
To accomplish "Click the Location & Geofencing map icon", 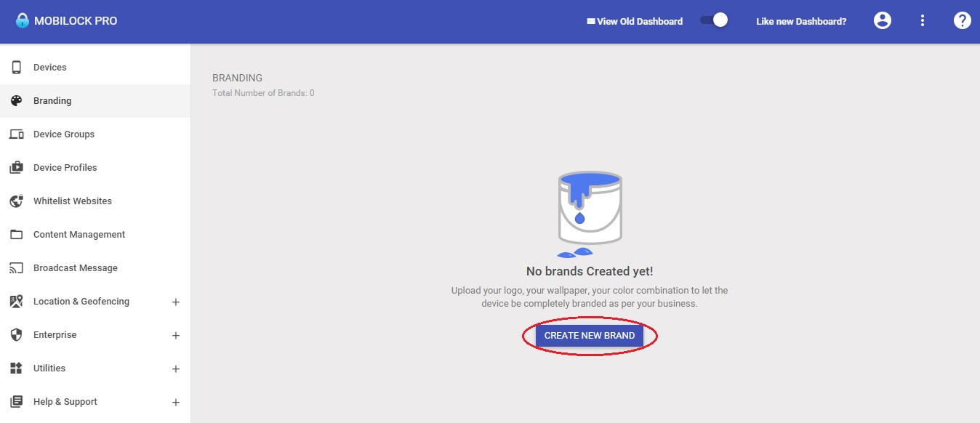I will pyautogui.click(x=16, y=302).
